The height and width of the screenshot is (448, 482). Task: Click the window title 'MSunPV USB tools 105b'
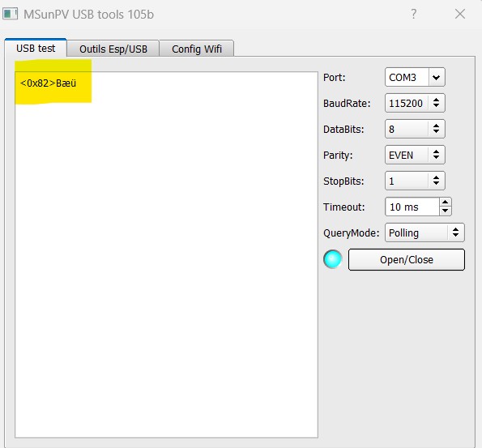coord(88,15)
